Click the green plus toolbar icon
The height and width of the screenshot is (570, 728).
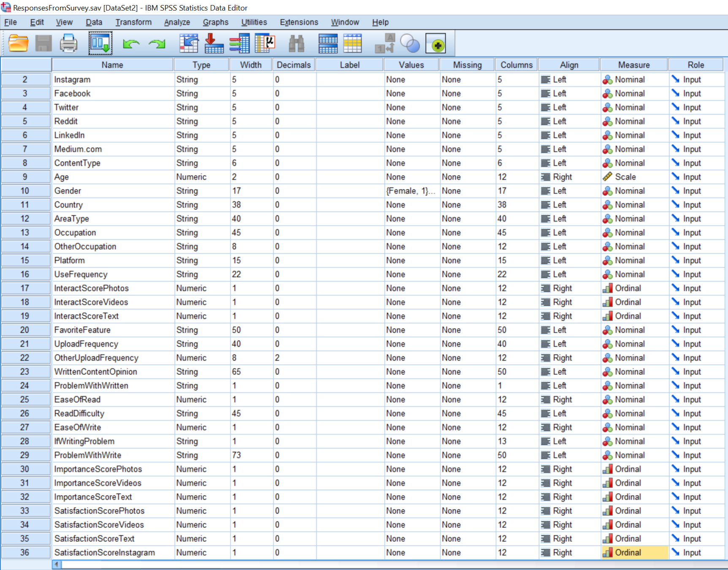click(436, 43)
